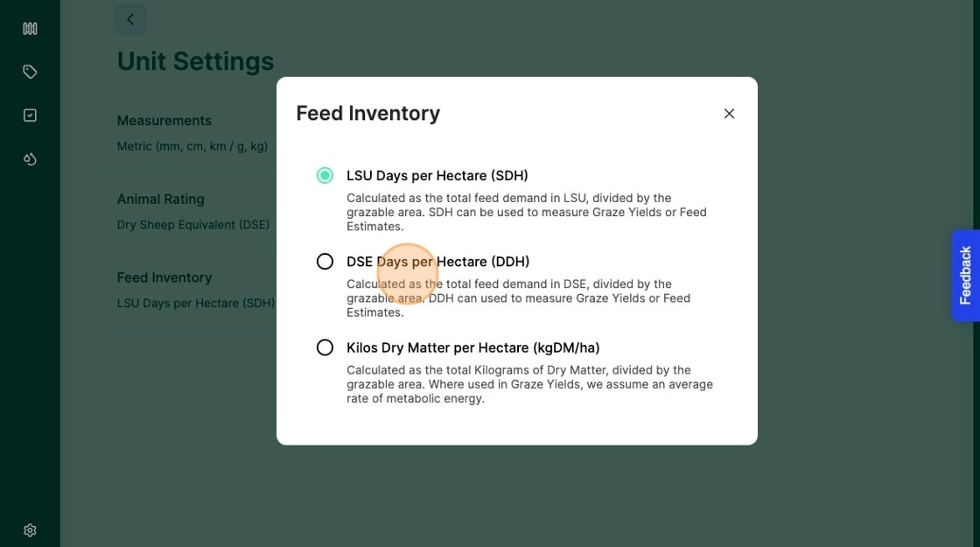
Task: Open the Feedback side tab
Action: click(965, 275)
